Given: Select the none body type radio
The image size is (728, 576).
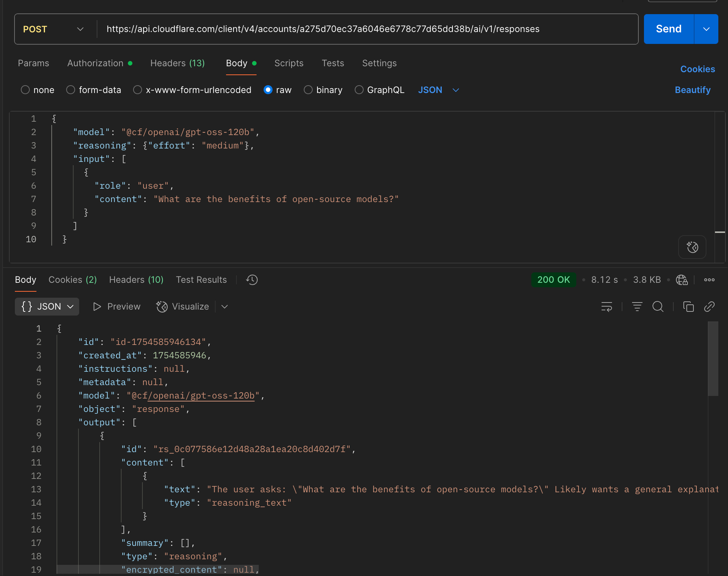Looking at the screenshot, I should [25, 90].
